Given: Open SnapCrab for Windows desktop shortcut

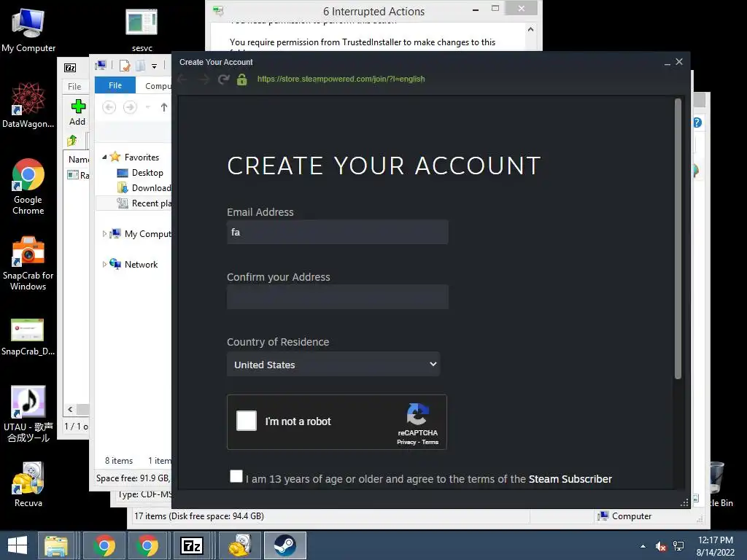Looking at the screenshot, I should (x=28, y=263).
